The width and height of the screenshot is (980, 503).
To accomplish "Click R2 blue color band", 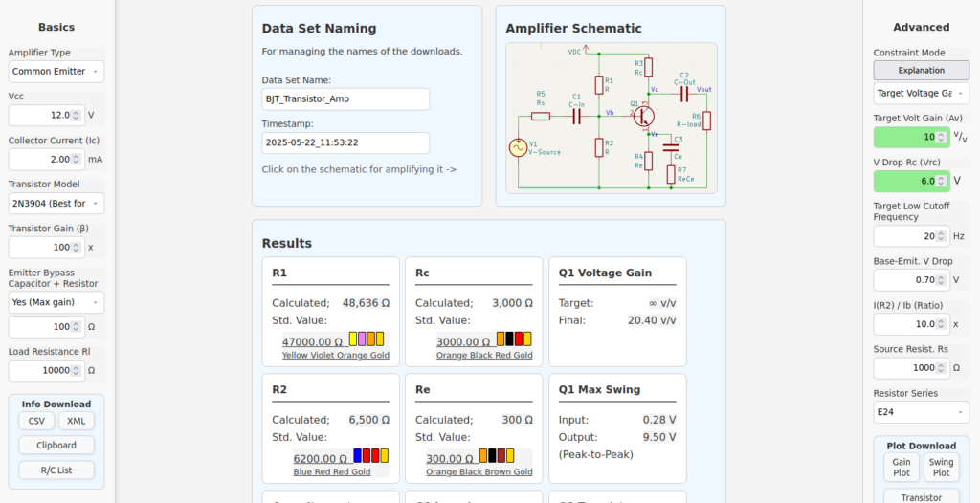I will coord(358,455).
